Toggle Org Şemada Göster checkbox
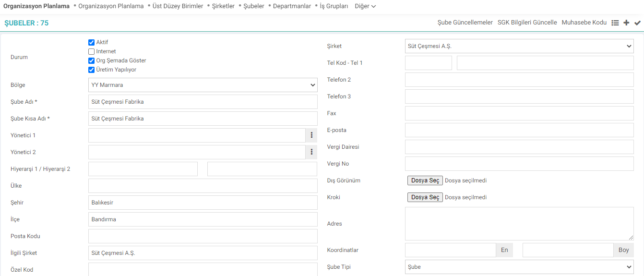This screenshot has width=644, height=276. coord(92,60)
